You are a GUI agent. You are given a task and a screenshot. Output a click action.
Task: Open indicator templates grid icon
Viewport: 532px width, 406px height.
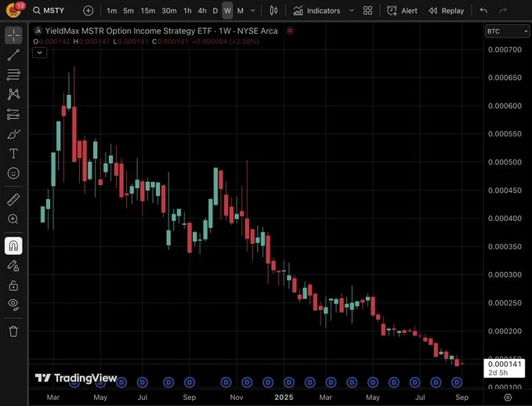coord(367,11)
